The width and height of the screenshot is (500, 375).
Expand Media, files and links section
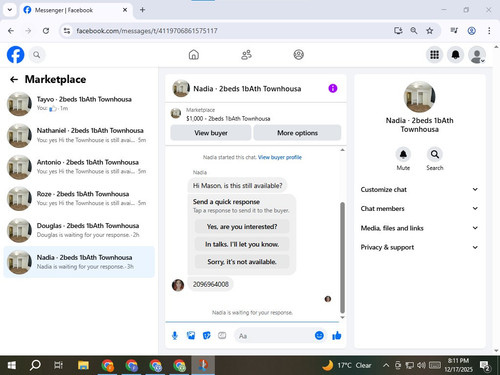[x=419, y=228]
